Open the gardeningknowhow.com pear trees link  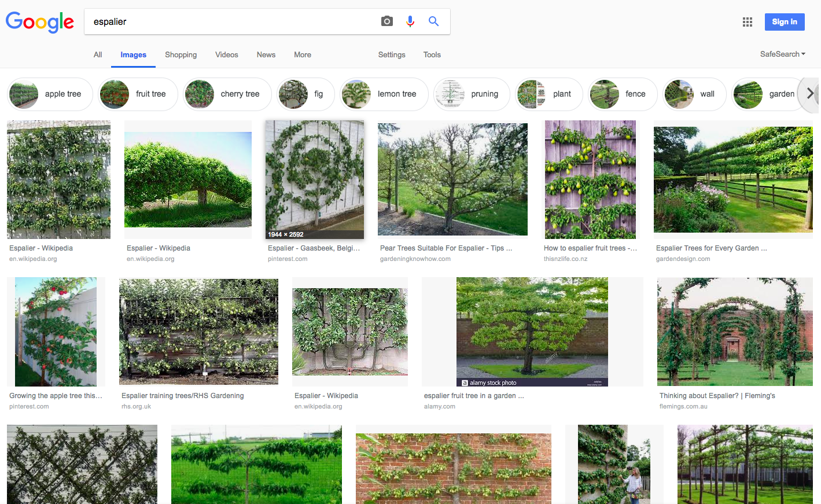click(x=446, y=248)
